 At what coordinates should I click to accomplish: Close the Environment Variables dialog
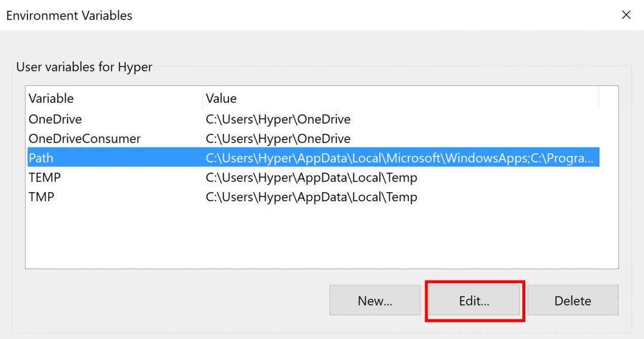pyautogui.click(x=626, y=15)
